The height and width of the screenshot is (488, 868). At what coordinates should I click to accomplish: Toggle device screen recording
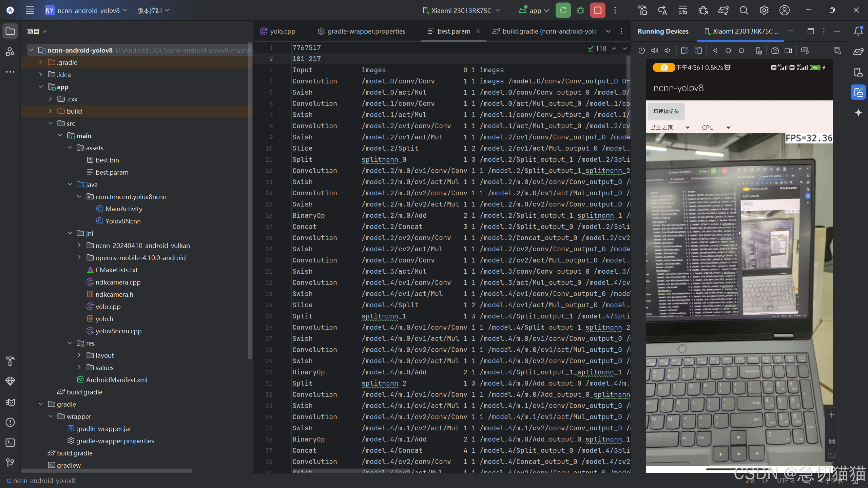point(788,51)
